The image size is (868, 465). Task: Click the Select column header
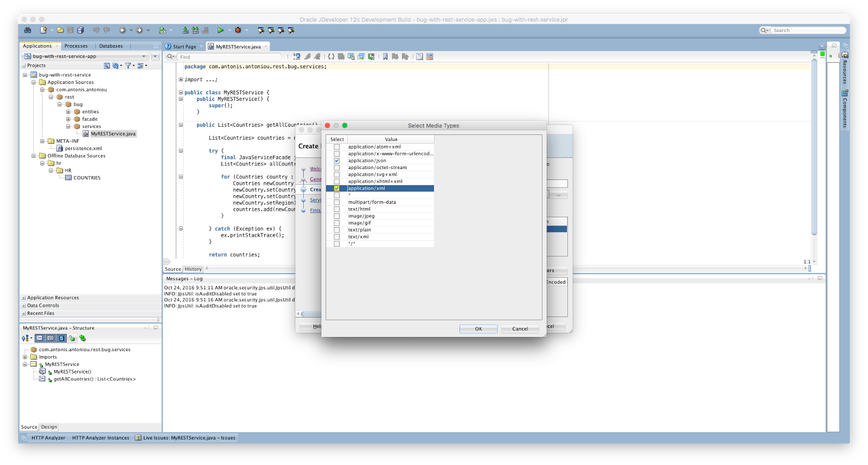337,139
